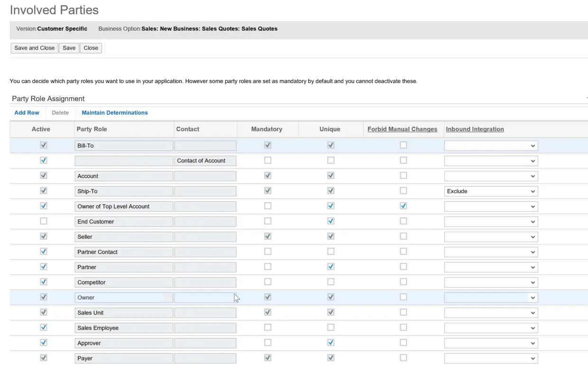Image resolution: width=588 pixels, height=365 pixels.
Task: Click the Save and Close button
Action: [x=34, y=48]
